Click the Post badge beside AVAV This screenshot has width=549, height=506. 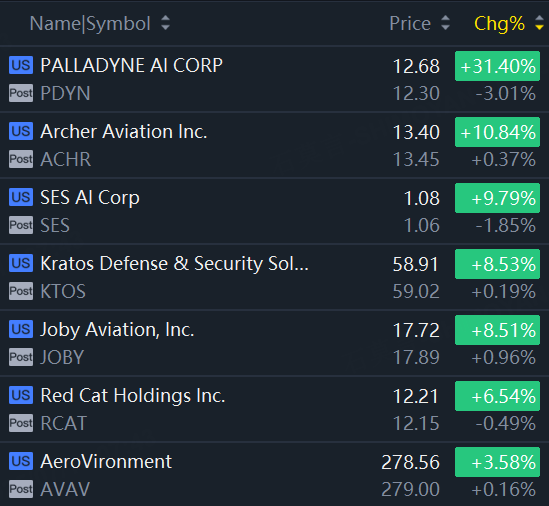point(21,489)
